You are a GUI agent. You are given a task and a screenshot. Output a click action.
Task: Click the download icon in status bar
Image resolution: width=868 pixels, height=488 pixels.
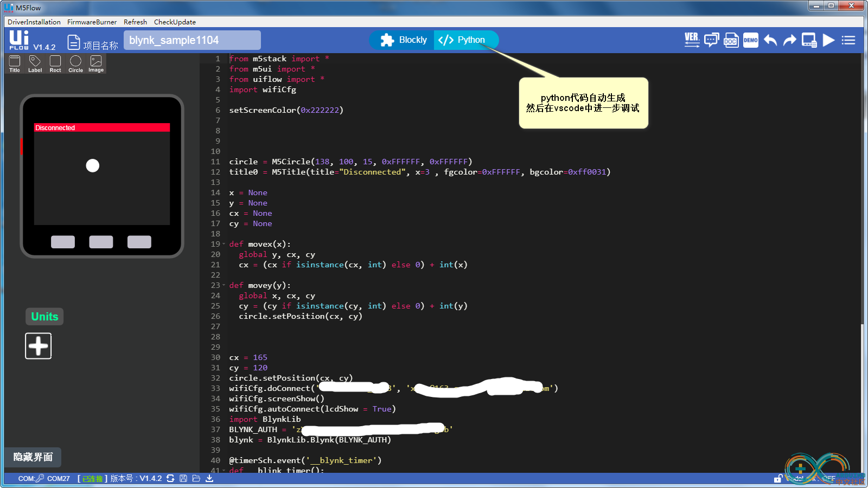209,478
